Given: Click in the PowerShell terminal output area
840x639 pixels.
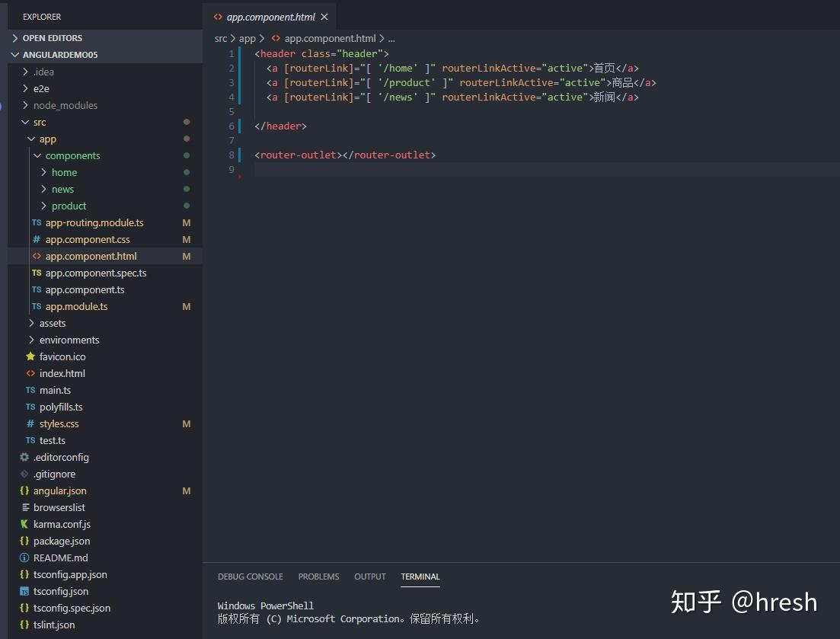Looking at the screenshot, I should tap(348, 612).
